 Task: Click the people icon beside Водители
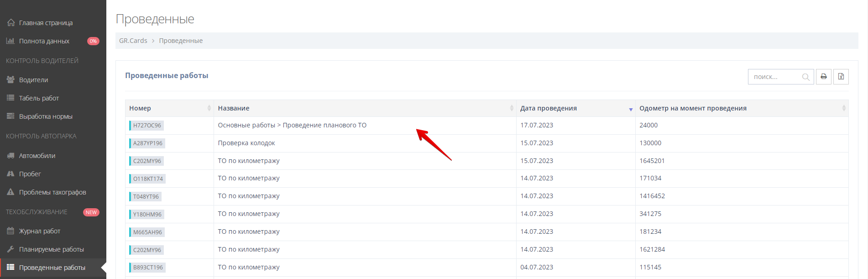pos(10,80)
